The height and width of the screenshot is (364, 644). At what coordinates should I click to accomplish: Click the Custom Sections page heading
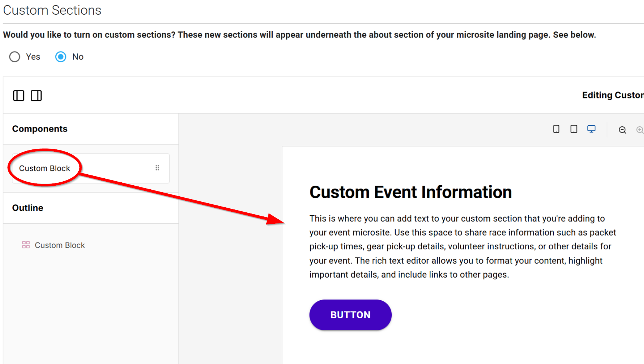pyautogui.click(x=52, y=10)
